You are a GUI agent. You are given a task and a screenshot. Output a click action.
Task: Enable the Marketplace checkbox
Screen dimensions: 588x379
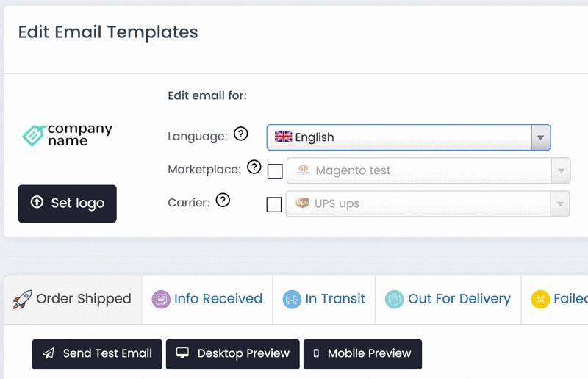275,171
